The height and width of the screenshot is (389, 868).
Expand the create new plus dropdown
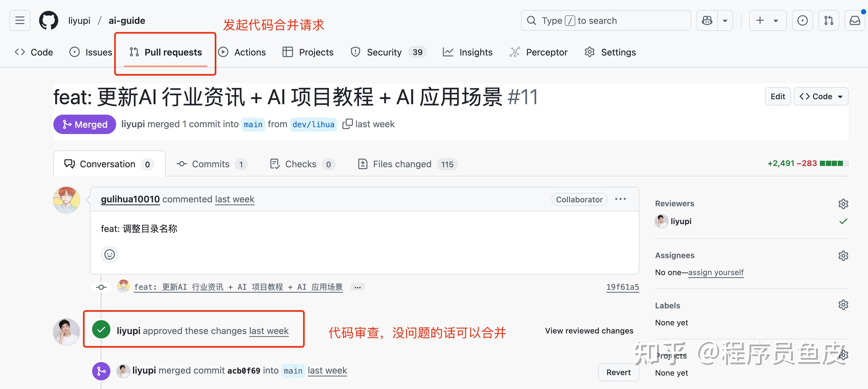(x=768, y=21)
